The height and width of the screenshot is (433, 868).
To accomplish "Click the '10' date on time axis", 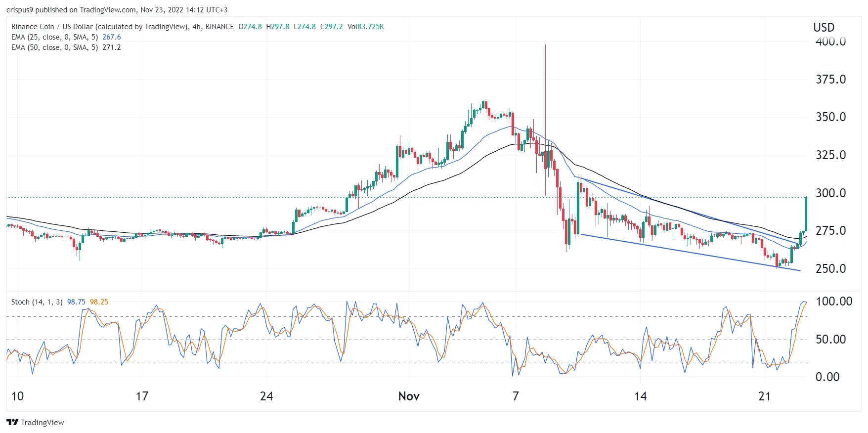I will point(17,396).
